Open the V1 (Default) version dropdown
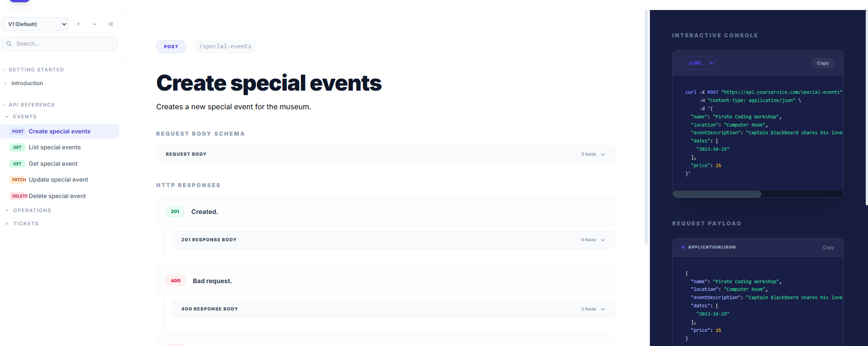Screen dimensions: 868x346 pos(35,24)
